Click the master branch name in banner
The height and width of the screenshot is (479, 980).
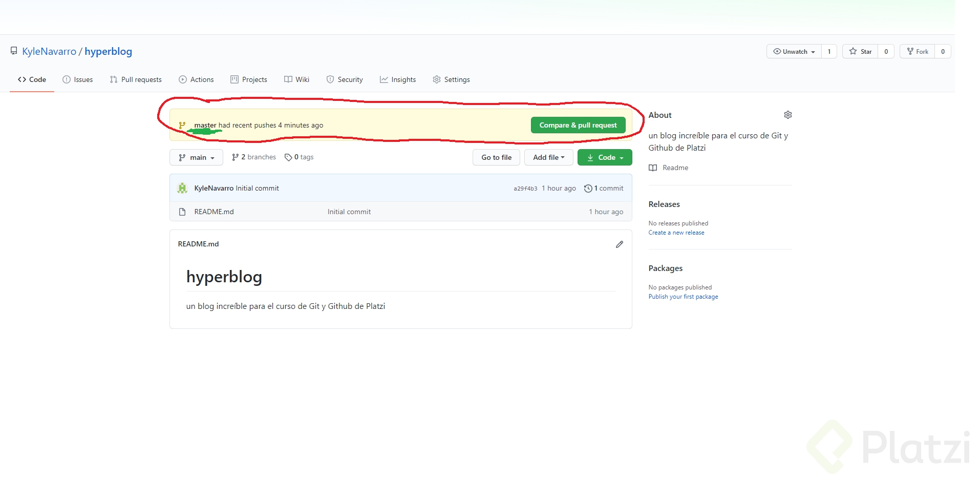click(205, 125)
